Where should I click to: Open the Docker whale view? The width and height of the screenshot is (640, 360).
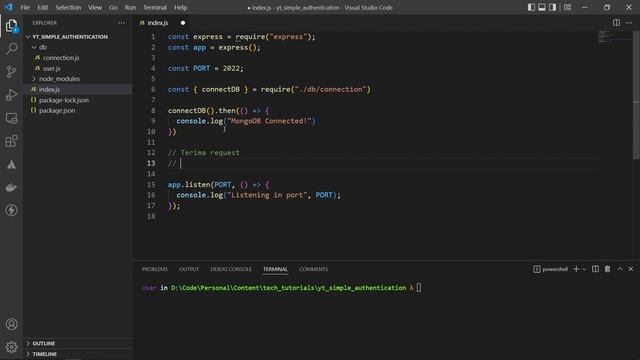point(11,187)
